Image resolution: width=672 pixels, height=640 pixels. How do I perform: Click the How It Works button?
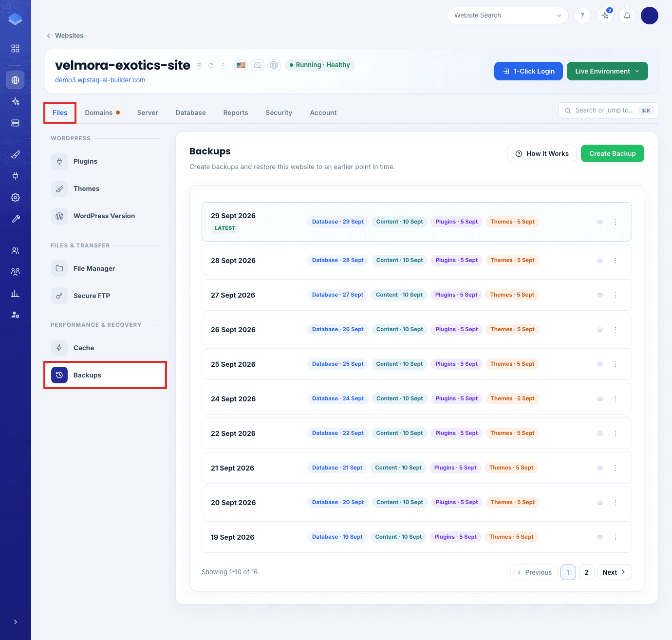click(x=542, y=153)
